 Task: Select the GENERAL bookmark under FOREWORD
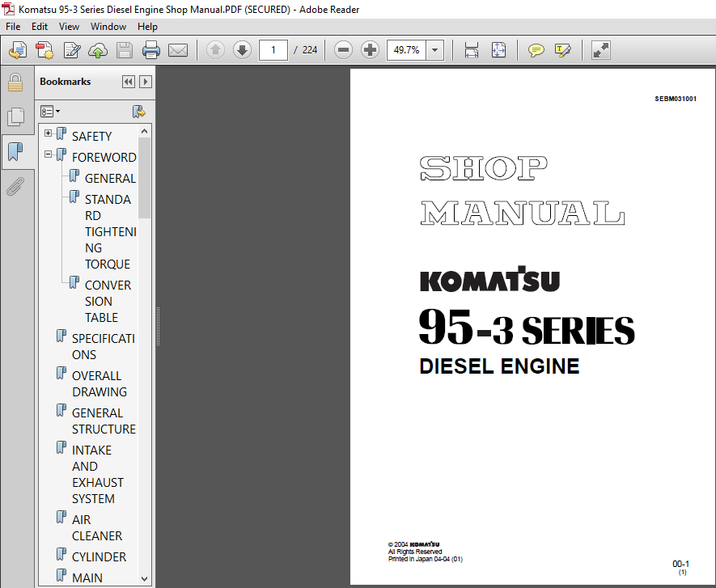(x=110, y=178)
